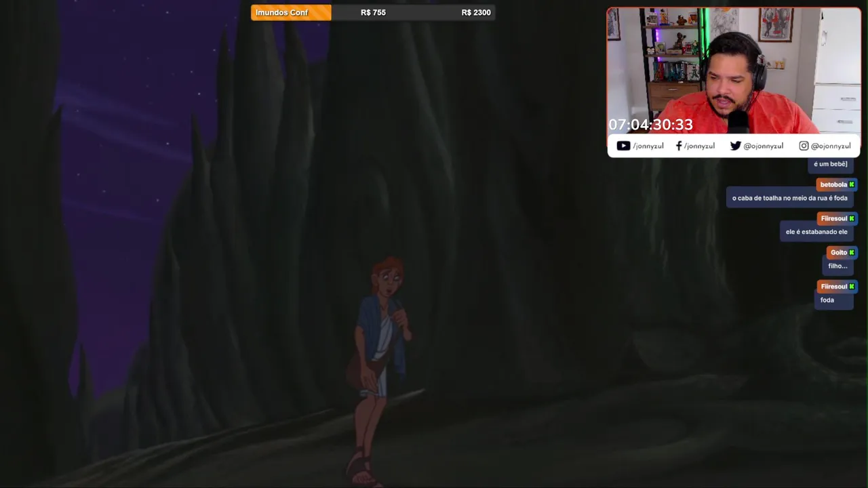Click the stream timer 07:04:30:33

tap(650, 125)
